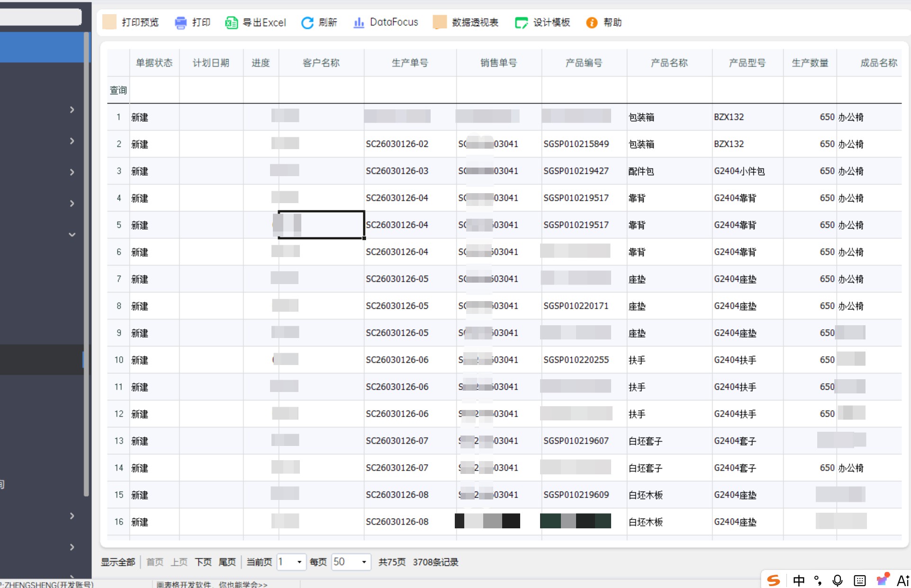Viewport: 911px width, 588px height.
Task: Expand the first sidebar chevron item
Action: [72, 110]
